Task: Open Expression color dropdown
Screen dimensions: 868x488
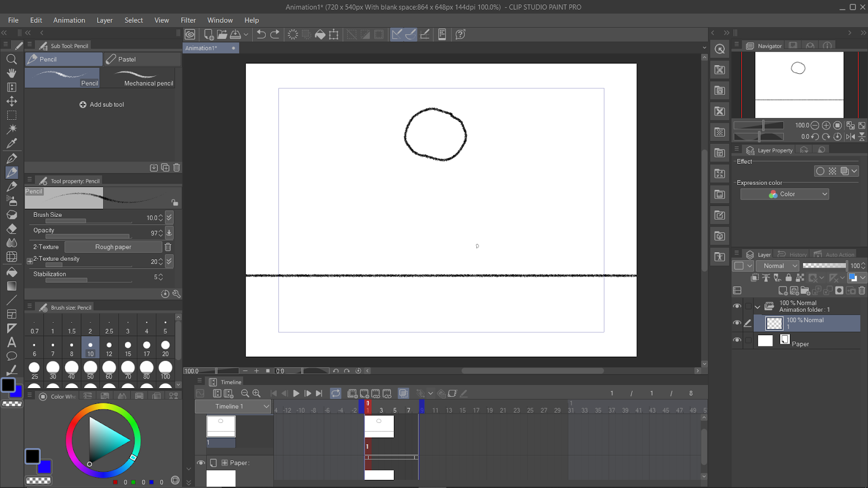Action: coord(784,194)
